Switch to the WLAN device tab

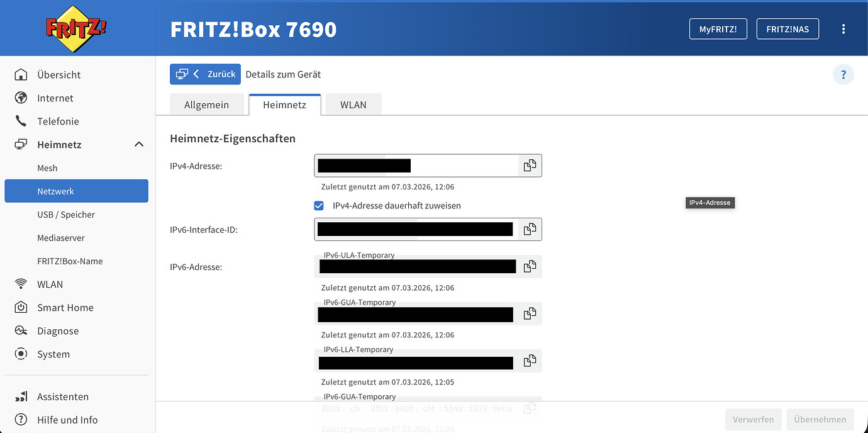pyautogui.click(x=353, y=105)
